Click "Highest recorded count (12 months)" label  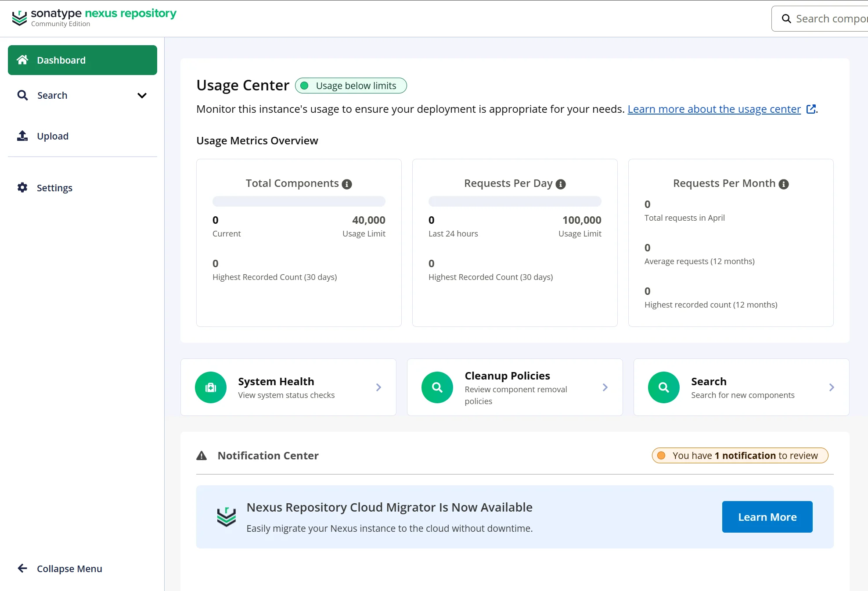tap(711, 304)
